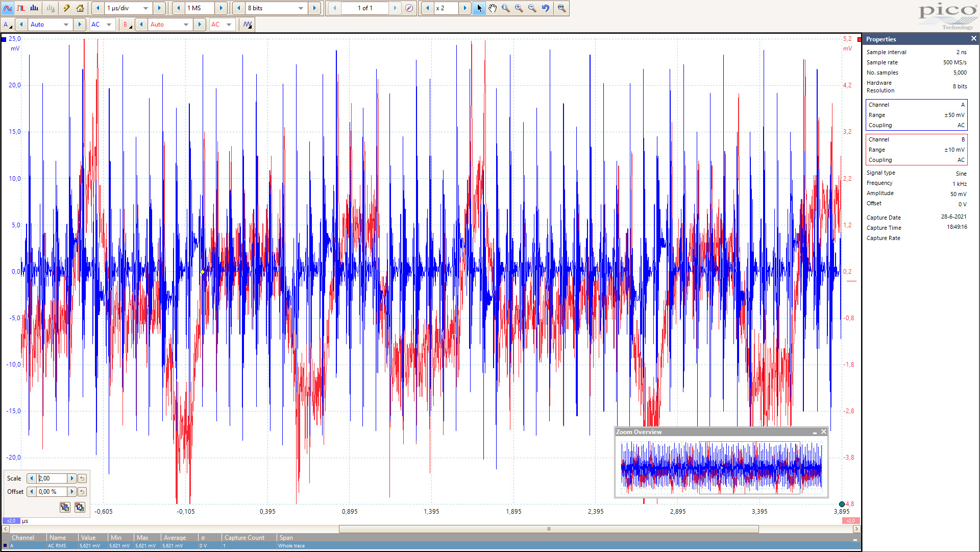Viewport: 980px width, 552px height.
Task: Decrease Channel B input range
Action: 141,25
